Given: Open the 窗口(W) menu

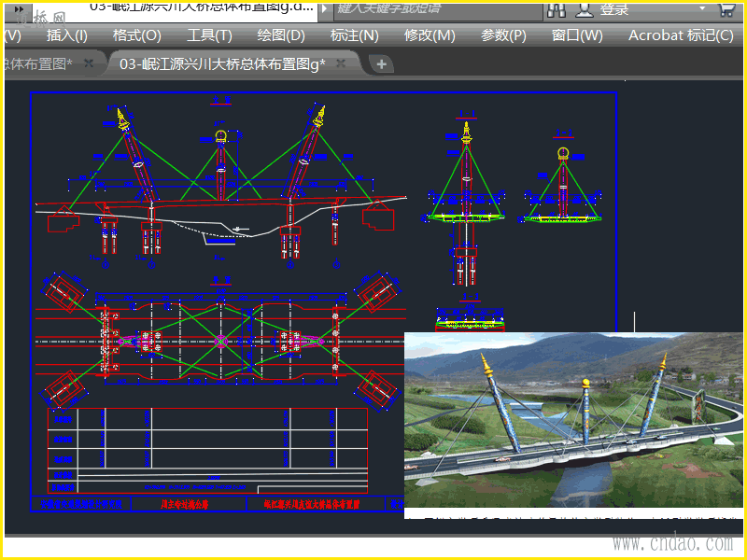Looking at the screenshot, I should tap(577, 35).
